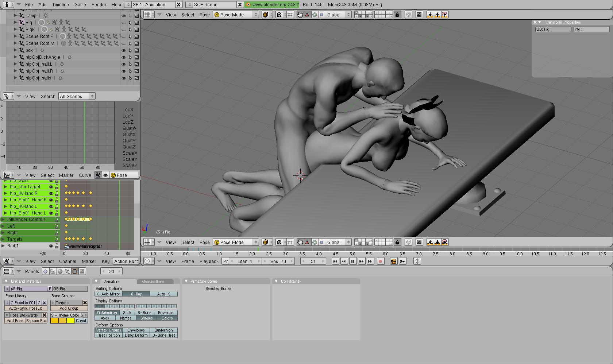Screen dimensions: 613x364
Task: Open the Render menu
Action: [99, 4]
